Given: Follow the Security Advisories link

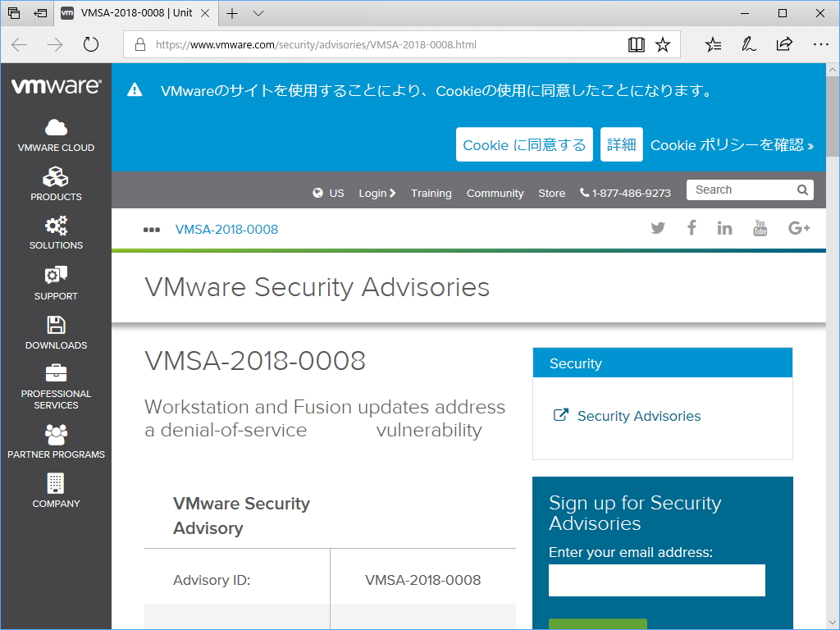Looking at the screenshot, I should [638, 416].
